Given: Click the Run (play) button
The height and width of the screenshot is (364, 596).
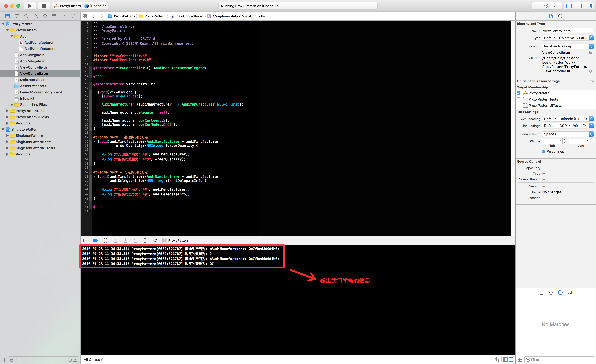Looking at the screenshot, I should (29, 6).
